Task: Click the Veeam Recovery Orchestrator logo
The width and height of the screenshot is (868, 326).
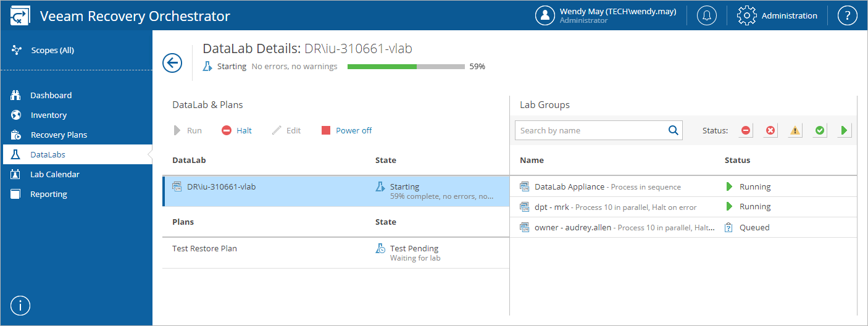Action: pyautogui.click(x=21, y=15)
